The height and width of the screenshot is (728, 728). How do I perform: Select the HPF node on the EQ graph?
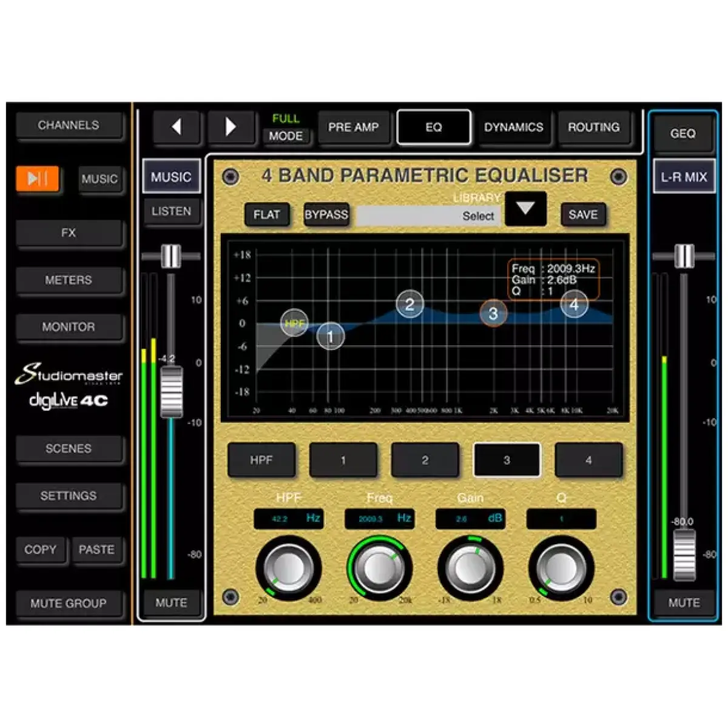coord(294,325)
